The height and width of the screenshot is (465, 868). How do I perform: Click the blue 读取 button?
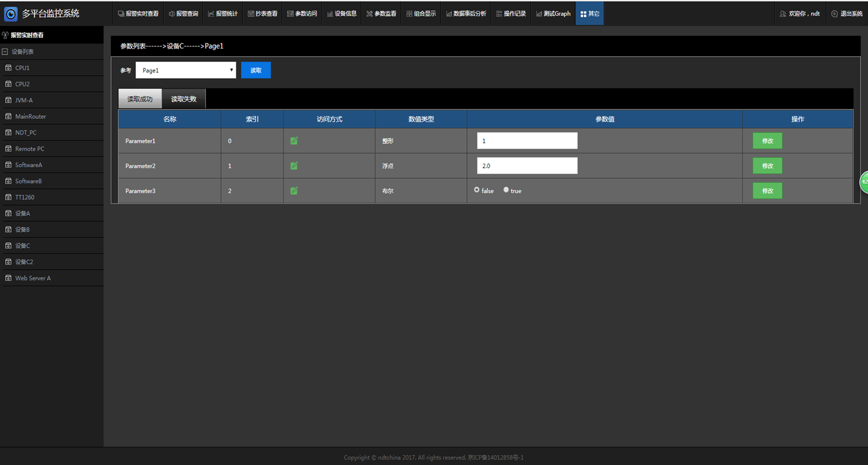tap(256, 70)
